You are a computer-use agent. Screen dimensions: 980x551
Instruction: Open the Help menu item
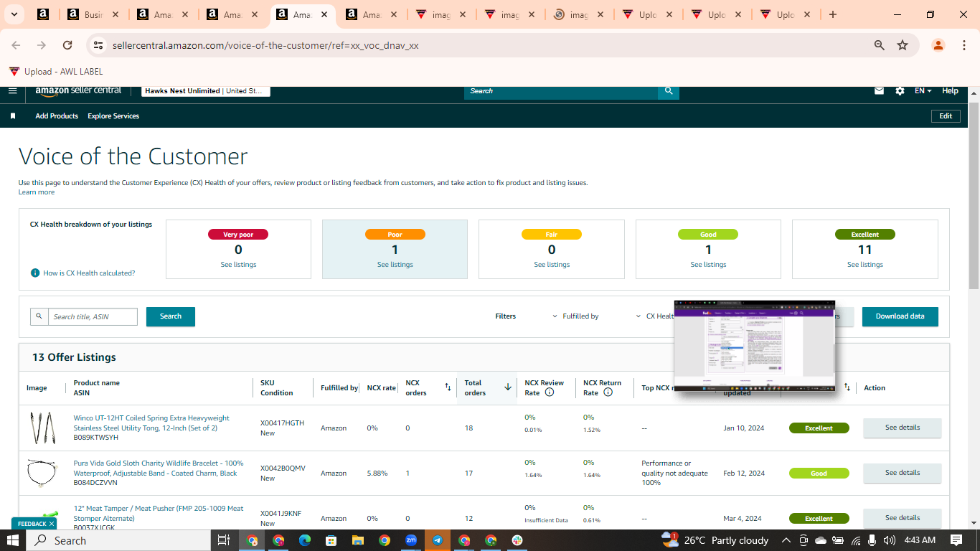(950, 91)
